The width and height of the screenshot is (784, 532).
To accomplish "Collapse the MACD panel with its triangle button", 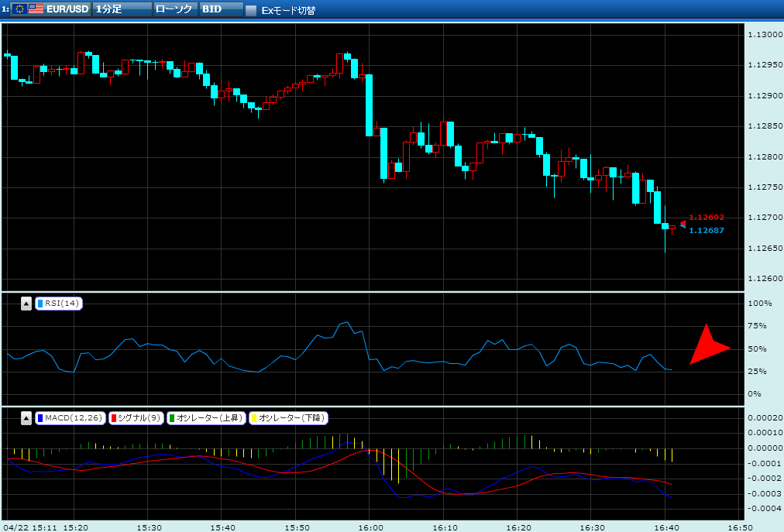I will click(26, 418).
